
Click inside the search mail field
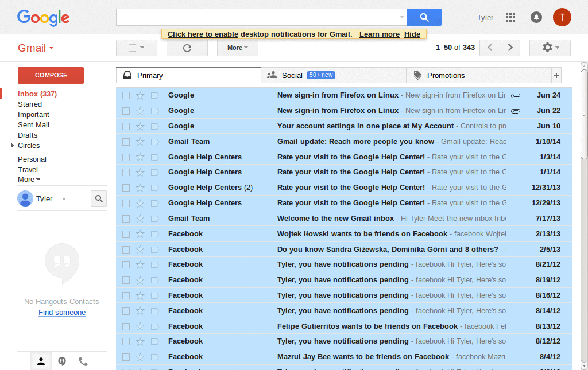pyautogui.click(x=258, y=17)
